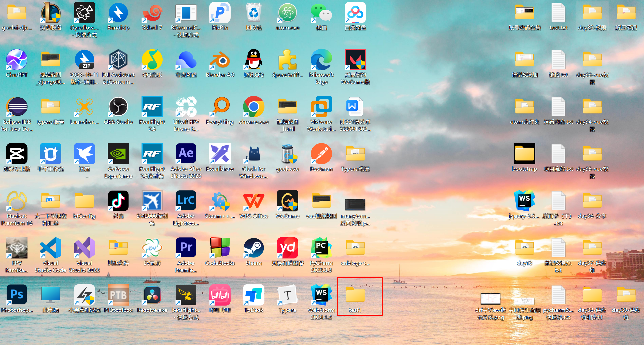The image size is (644, 345).
Task: Launch the 抖音 (TikTok) icon
Action: (118, 201)
